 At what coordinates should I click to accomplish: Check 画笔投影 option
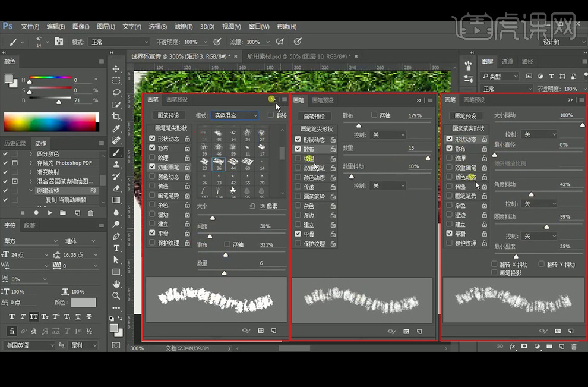[x=494, y=272]
